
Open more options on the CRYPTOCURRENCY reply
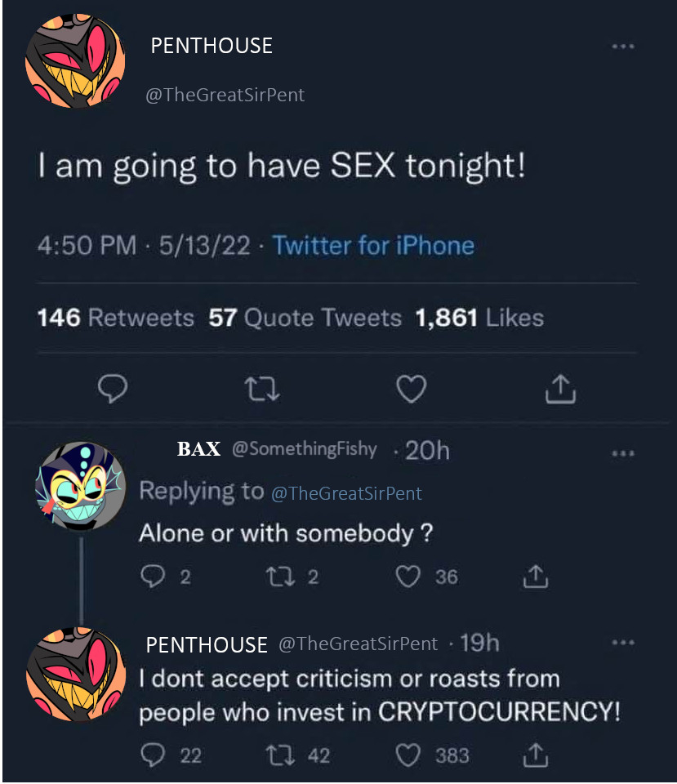coord(623,644)
